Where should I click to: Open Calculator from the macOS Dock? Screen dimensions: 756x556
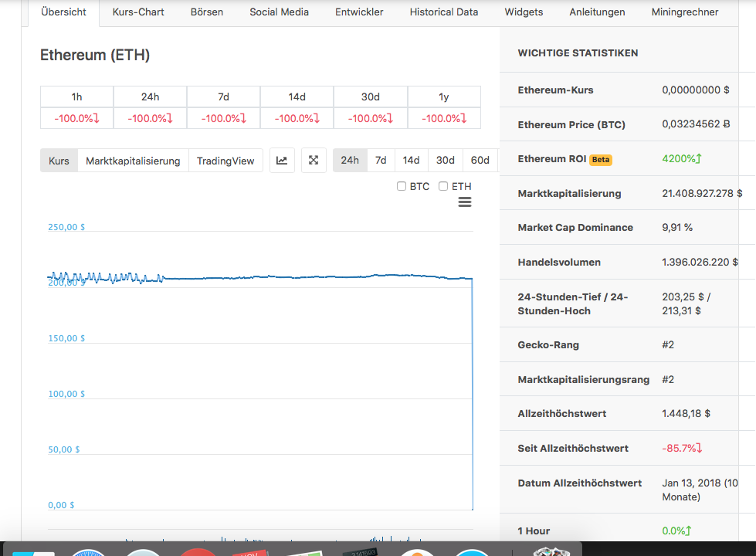click(x=361, y=551)
